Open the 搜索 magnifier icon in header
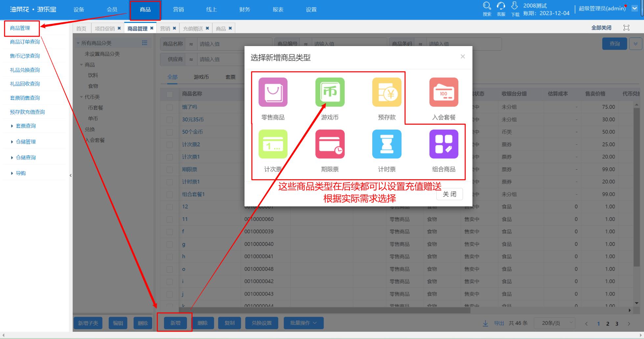 point(487,6)
